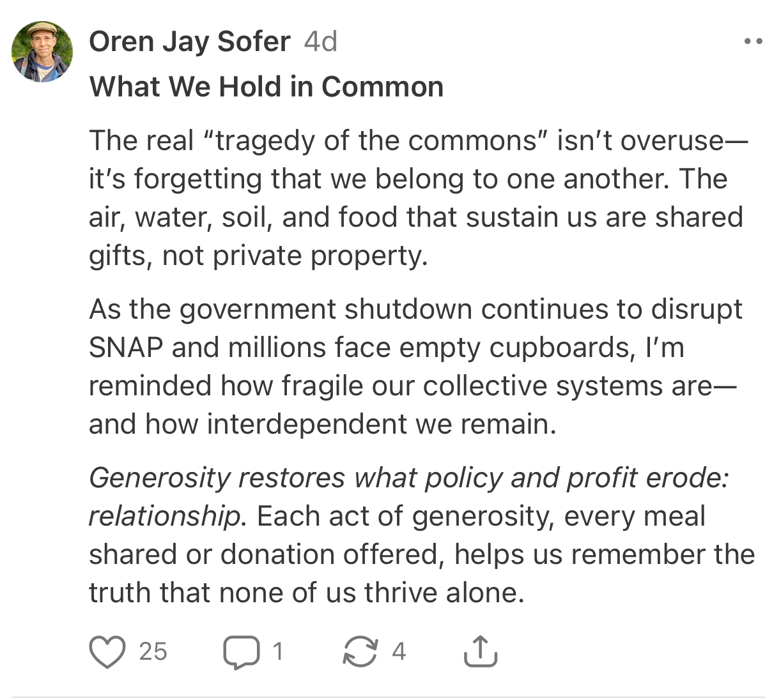Click the quoted phrase "tragedy of the commons"
The width and height of the screenshot is (765, 700).
click(375, 141)
